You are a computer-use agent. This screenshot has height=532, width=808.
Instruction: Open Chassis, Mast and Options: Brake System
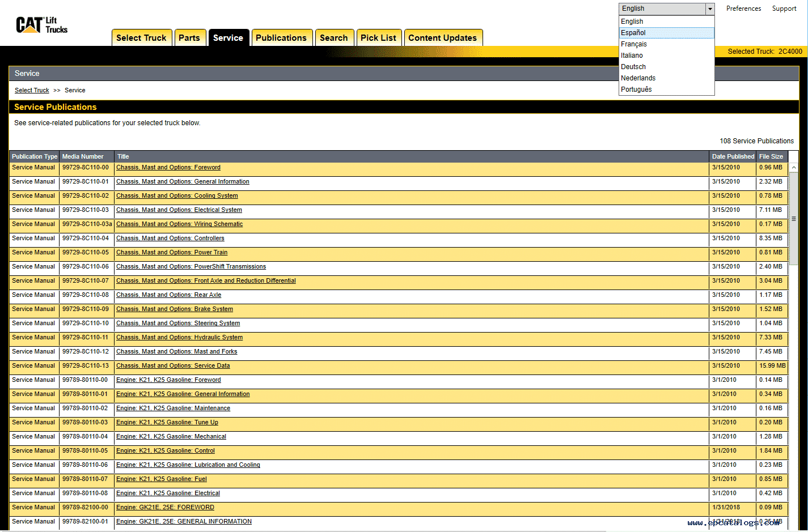click(x=175, y=309)
